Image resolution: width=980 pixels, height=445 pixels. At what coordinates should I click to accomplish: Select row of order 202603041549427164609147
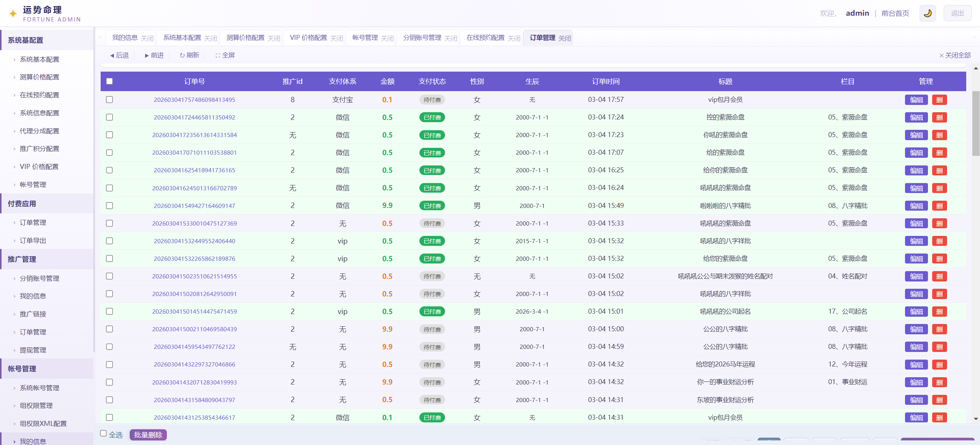(x=109, y=206)
